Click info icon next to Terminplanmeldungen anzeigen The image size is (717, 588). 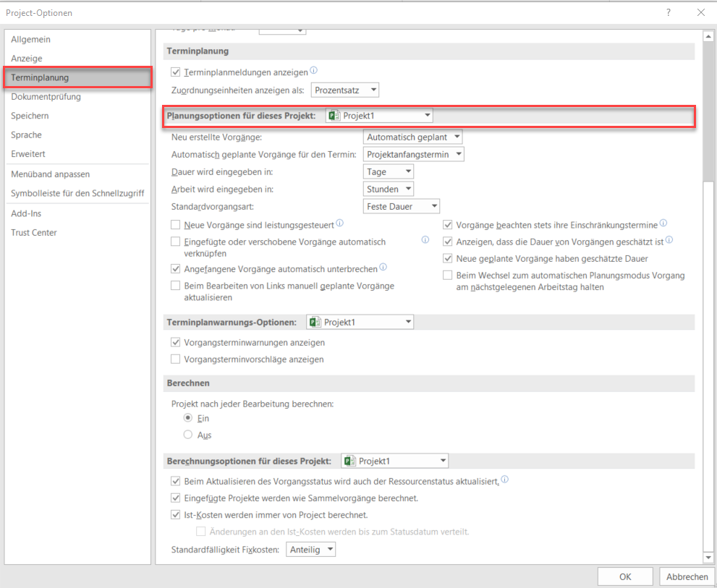[x=314, y=71]
